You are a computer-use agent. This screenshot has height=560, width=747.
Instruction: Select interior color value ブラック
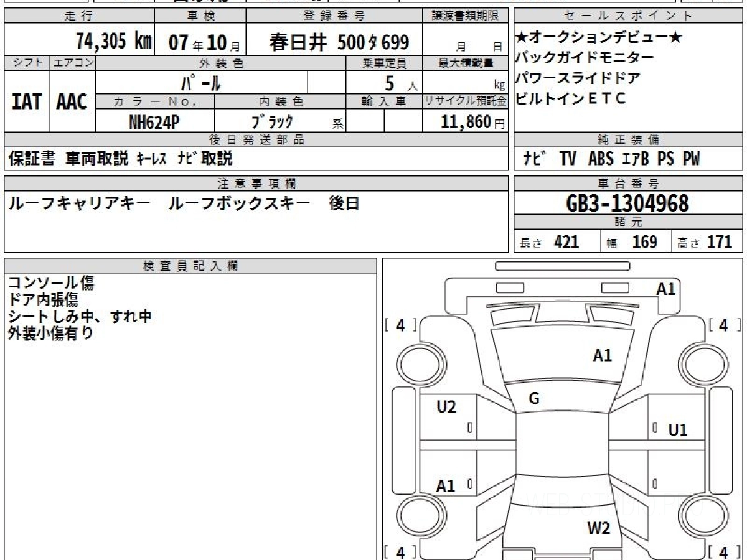click(272, 122)
